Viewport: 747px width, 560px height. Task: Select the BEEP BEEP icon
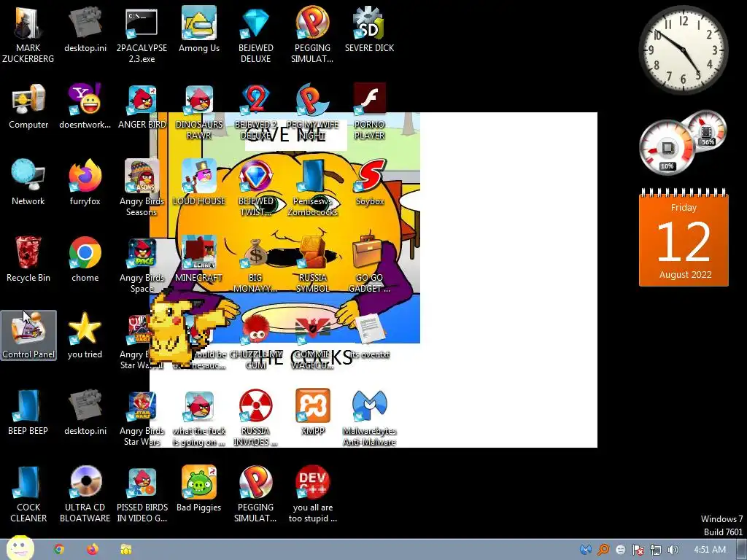28,413
